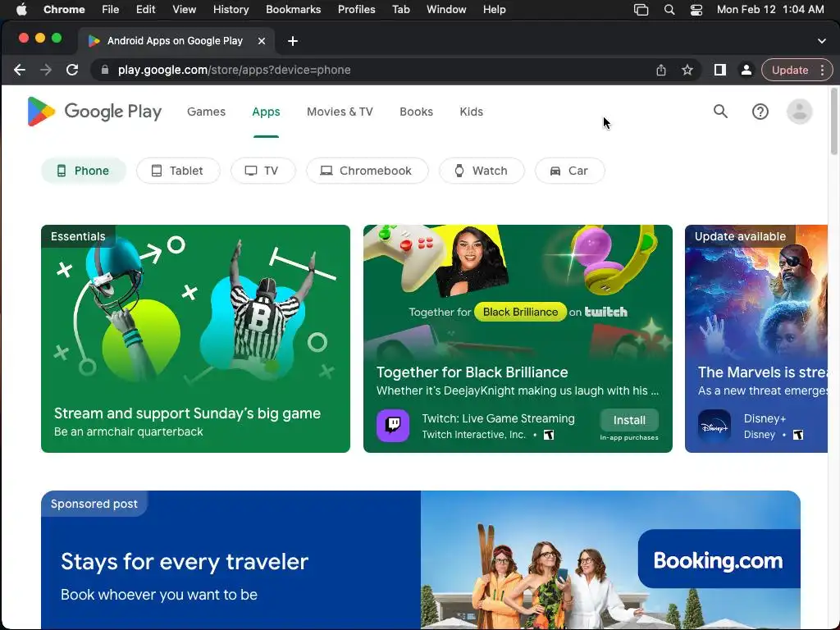Open the Help menu
The width and height of the screenshot is (840, 630).
494,9
